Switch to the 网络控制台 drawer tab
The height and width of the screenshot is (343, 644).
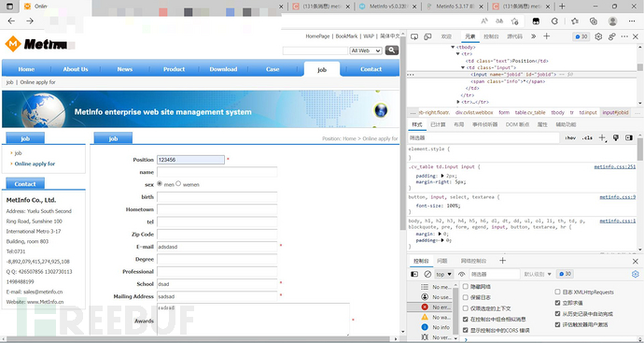[x=473, y=261]
